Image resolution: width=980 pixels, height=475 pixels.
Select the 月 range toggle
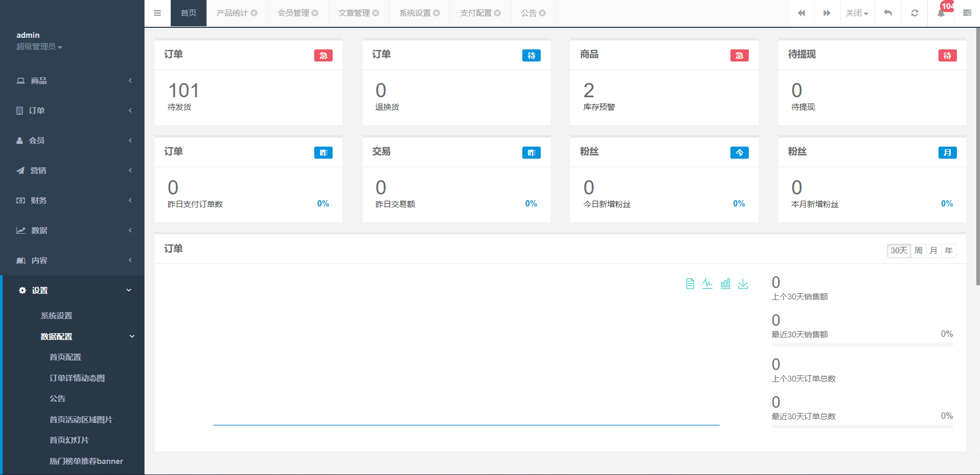933,251
